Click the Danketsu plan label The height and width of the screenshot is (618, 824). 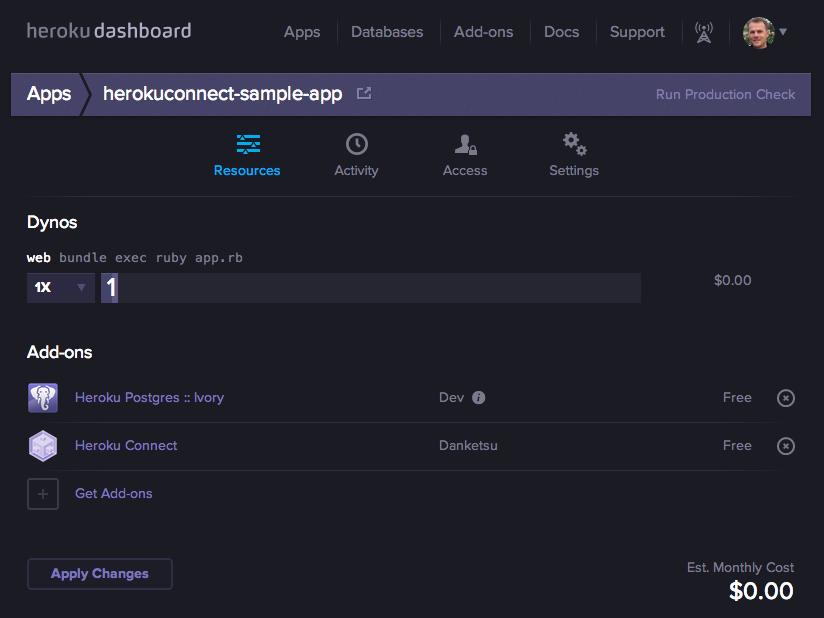468,446
